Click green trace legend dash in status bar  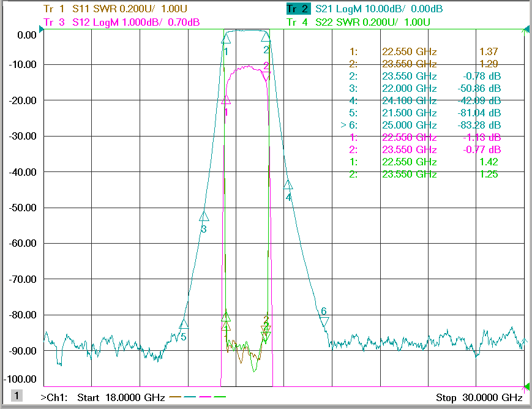point(220,396)
